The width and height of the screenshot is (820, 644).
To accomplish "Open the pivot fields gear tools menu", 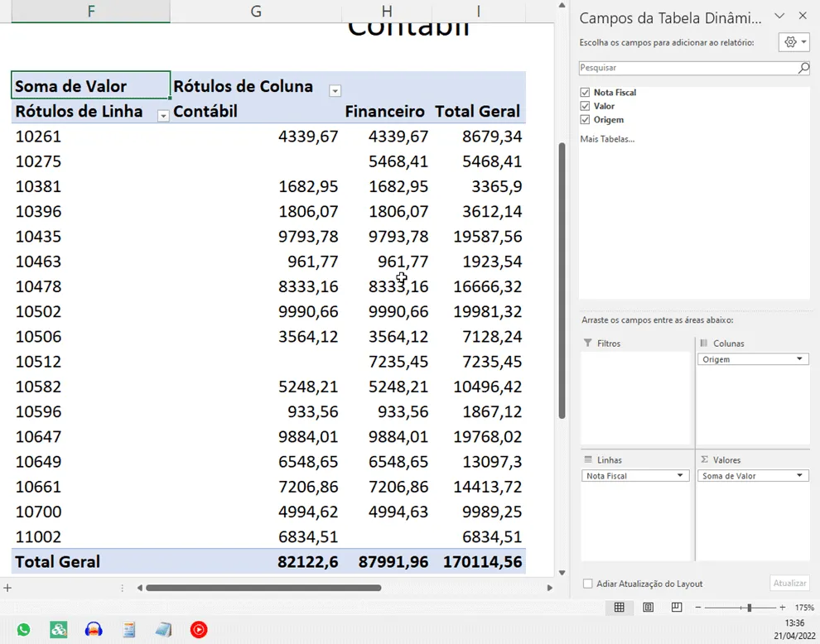I will (x=794, y=42).
